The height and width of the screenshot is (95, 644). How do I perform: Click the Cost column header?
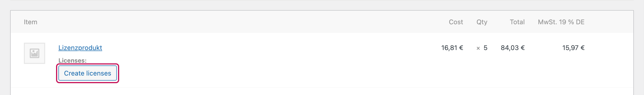[456, 22]
